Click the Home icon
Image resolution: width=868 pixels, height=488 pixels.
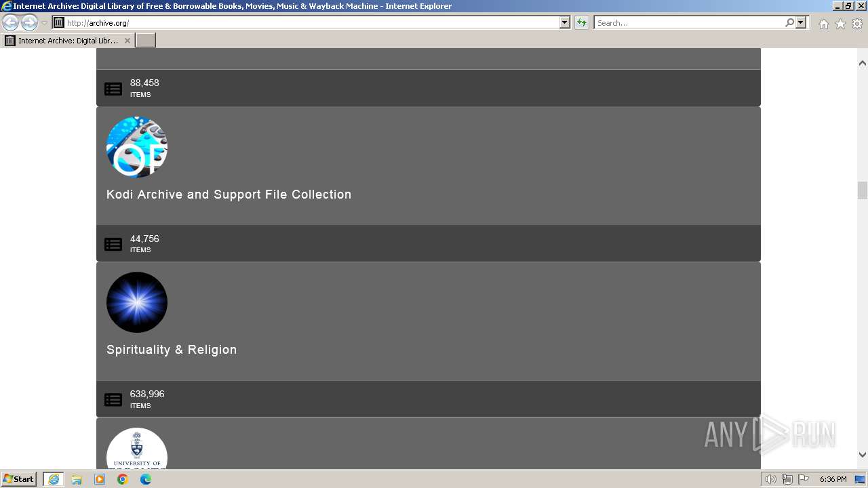coord(823,24)
